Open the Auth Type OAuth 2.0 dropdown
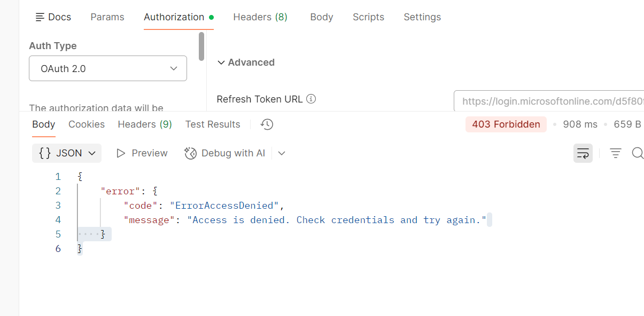This screenshot has width=644, height=316. coord(108,68)
